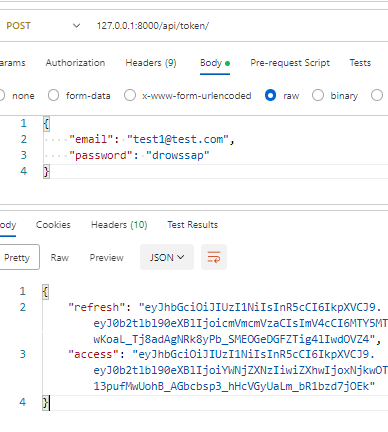Select the raw body radio button
Screen dimensions: 388x432
pyautogui.click(x=270, y=96)
